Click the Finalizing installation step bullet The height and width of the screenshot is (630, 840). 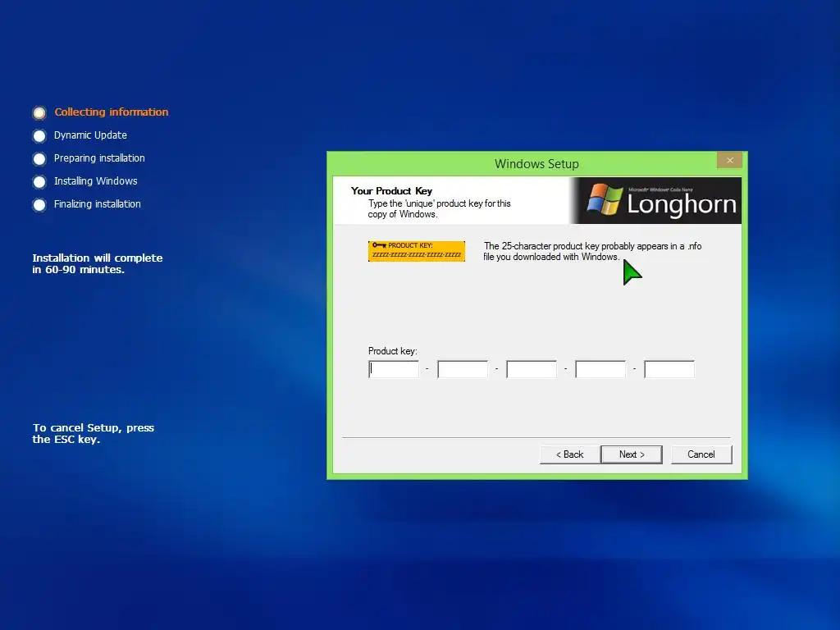click(39, 205)
